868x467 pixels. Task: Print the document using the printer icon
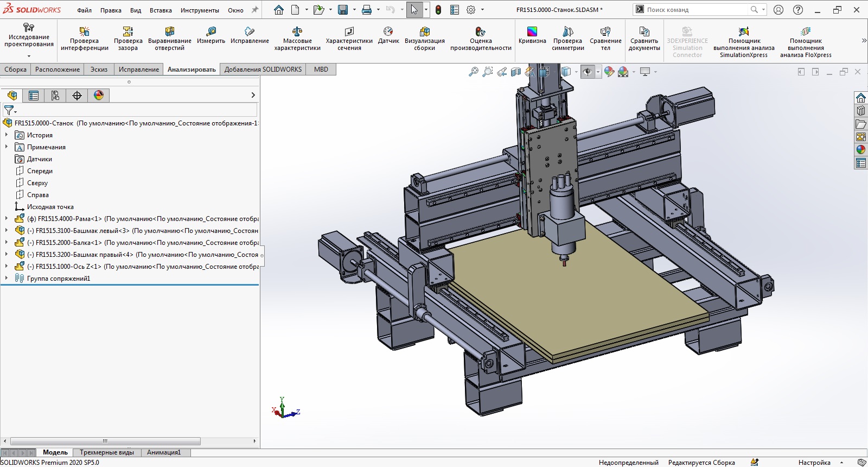click(x=367, y=10)
